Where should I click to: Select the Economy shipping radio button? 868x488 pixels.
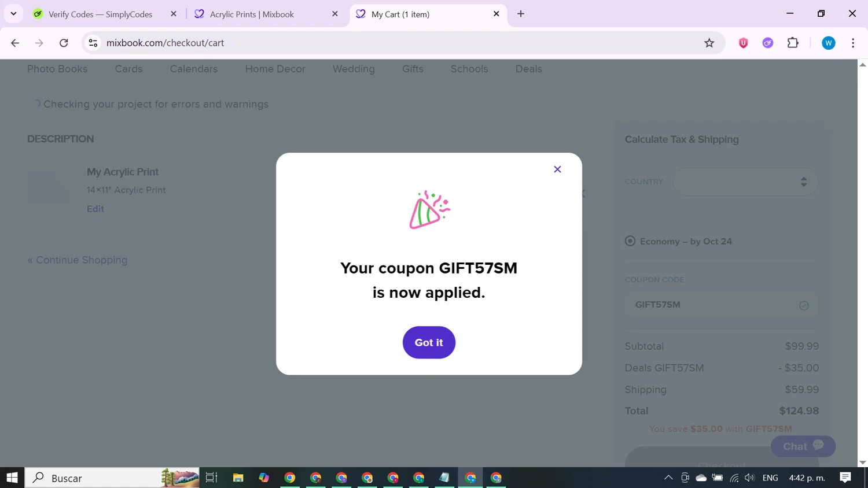630,241
